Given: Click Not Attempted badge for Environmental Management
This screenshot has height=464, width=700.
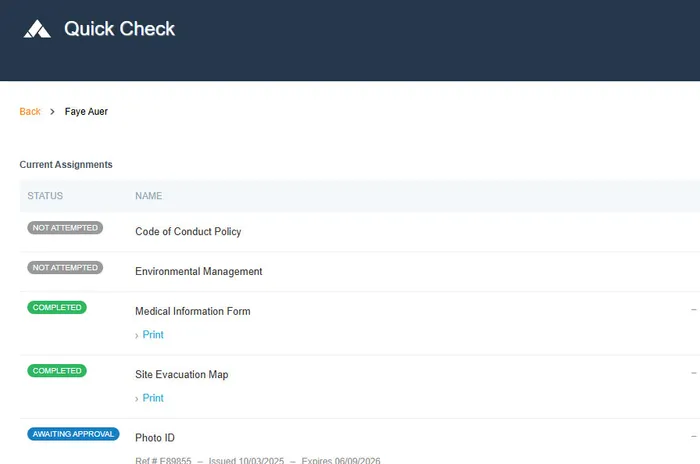Looking at the screenshot, I should [x=65, y=268].
